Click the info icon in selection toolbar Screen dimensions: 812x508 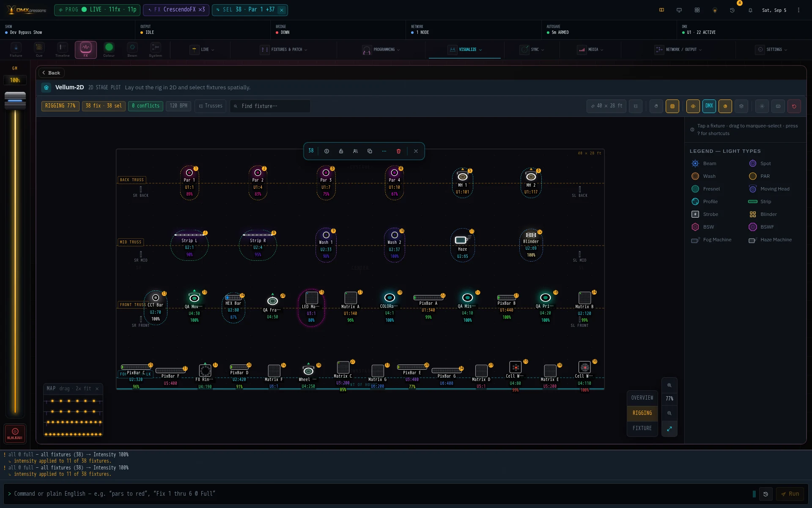pos(326,151)
